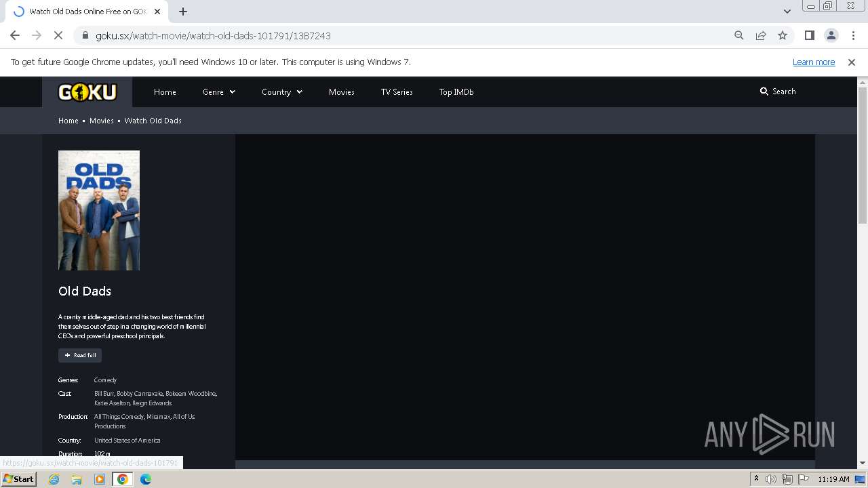The width and height of the screenshot is (868, 488).
Task: Open the Home nav menu item
Action: [x=165, y=91]
